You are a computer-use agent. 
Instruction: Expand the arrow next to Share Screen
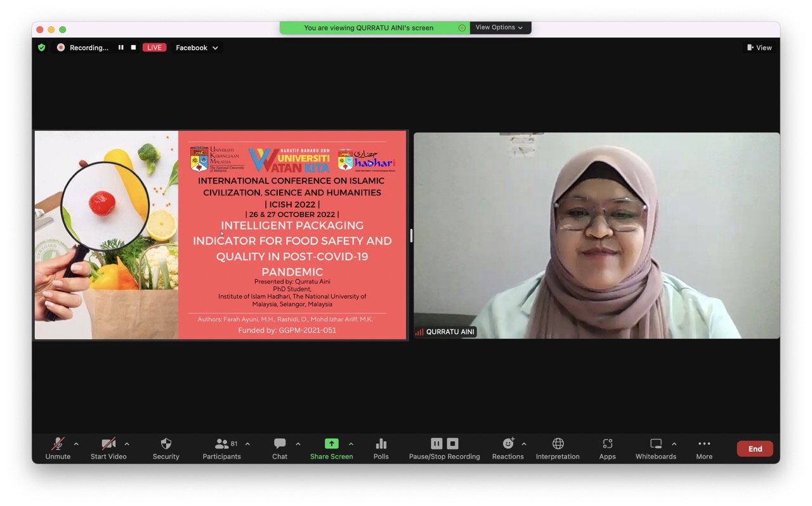click(351, 444)
